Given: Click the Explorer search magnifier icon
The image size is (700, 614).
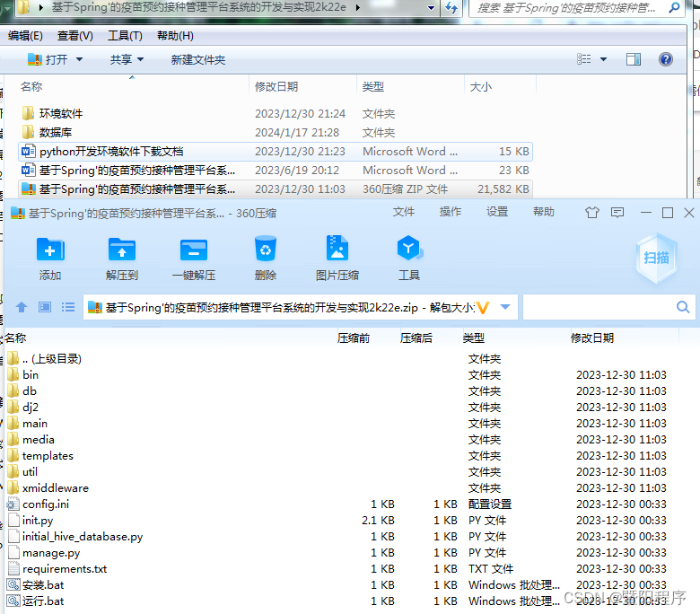Looking at the screenshot, I should point(675,7).
